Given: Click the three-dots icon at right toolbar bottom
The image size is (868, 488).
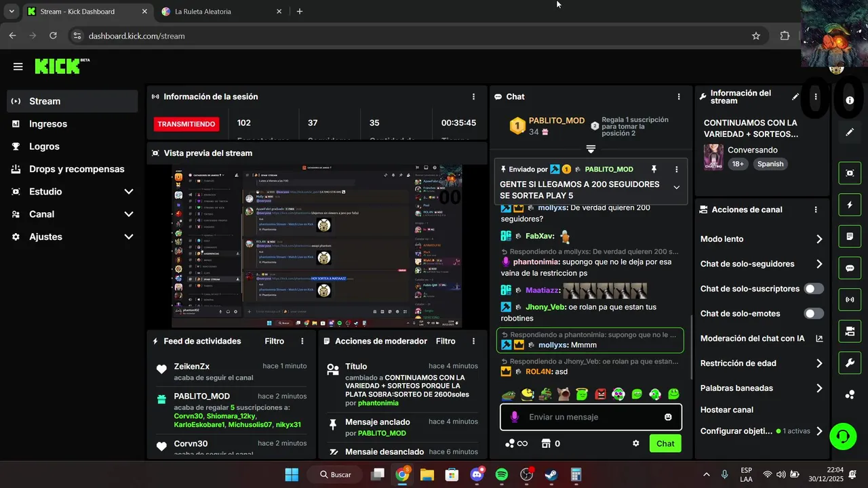Looking at the screenshot, I should [850, 395].
